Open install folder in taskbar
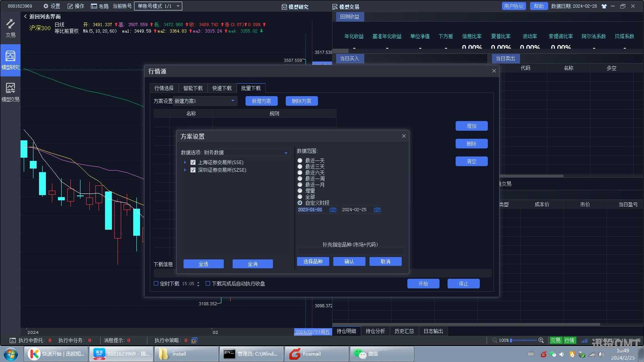 point(186,354)
